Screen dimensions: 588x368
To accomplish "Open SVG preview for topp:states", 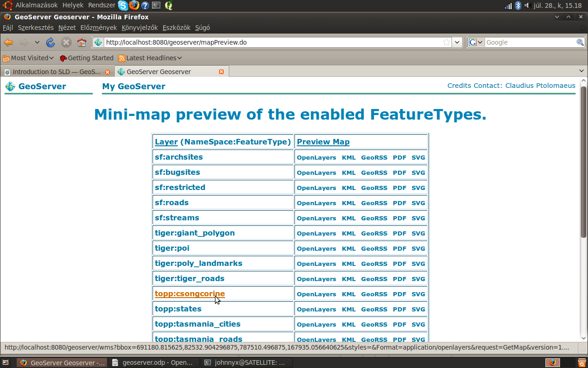I will click(x=418, y=309).
